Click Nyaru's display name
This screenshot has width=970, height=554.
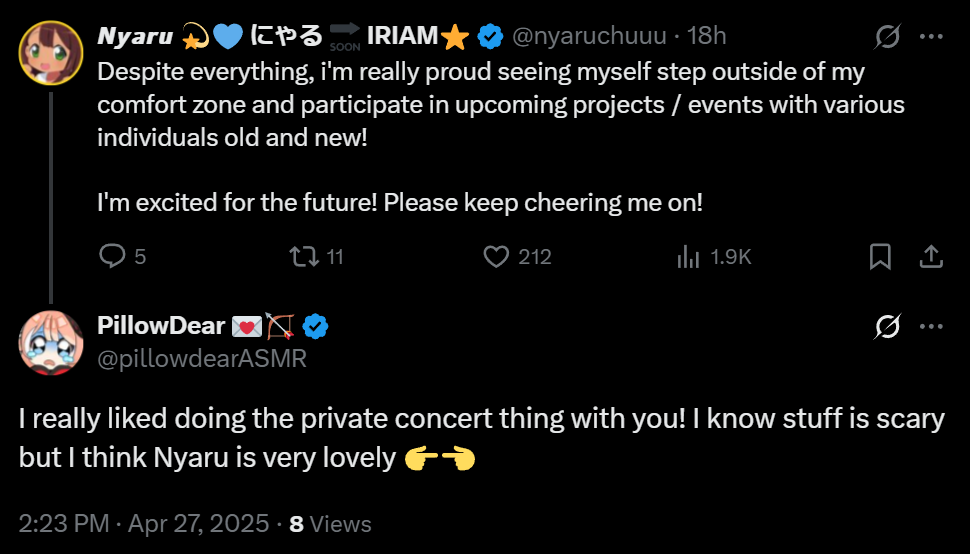pyautogui.click(x=136, y=37)
